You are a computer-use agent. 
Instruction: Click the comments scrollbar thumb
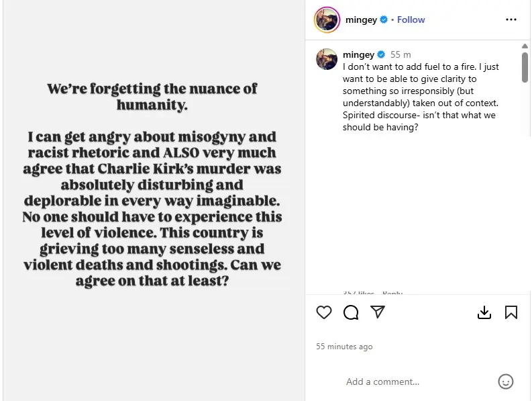pyautogui.click(x=525, y=67)
